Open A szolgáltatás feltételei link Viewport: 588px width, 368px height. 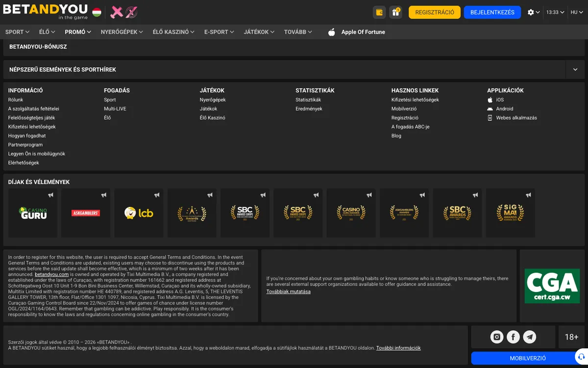(34, 109)
